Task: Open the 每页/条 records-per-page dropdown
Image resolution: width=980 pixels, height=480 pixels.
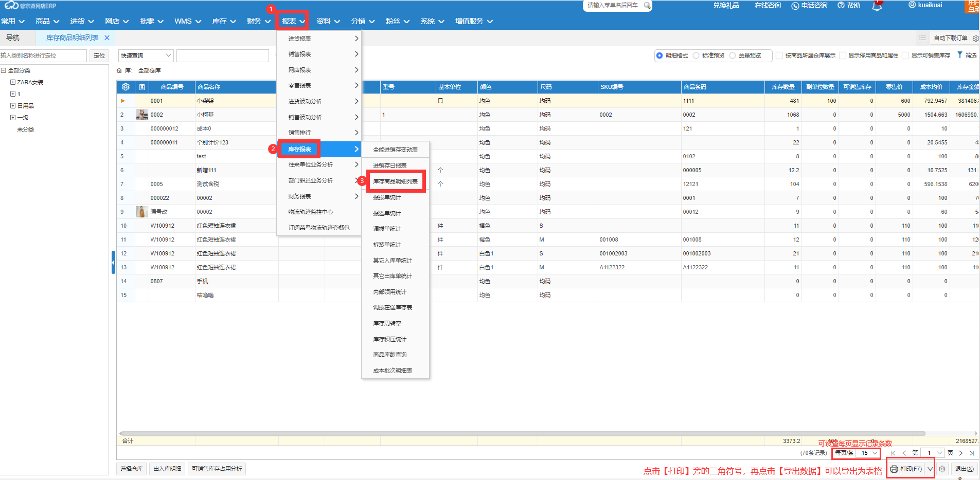Action: (869, 453)
